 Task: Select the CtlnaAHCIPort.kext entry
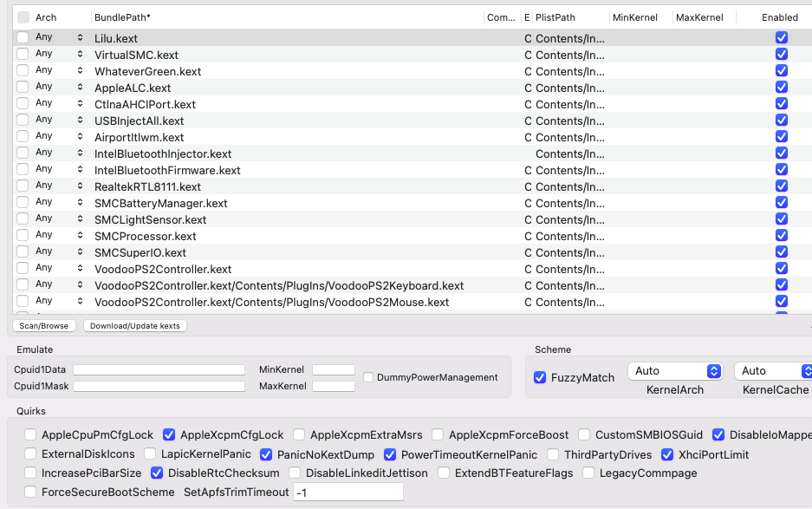[145, 104]
